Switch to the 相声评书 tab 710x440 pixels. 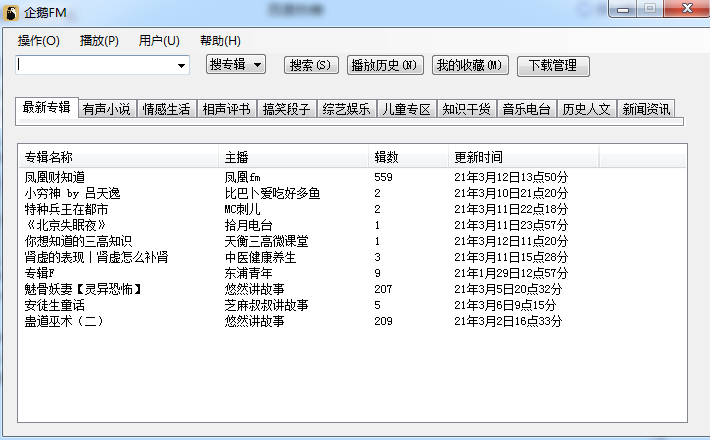click(x=226, y=109)
